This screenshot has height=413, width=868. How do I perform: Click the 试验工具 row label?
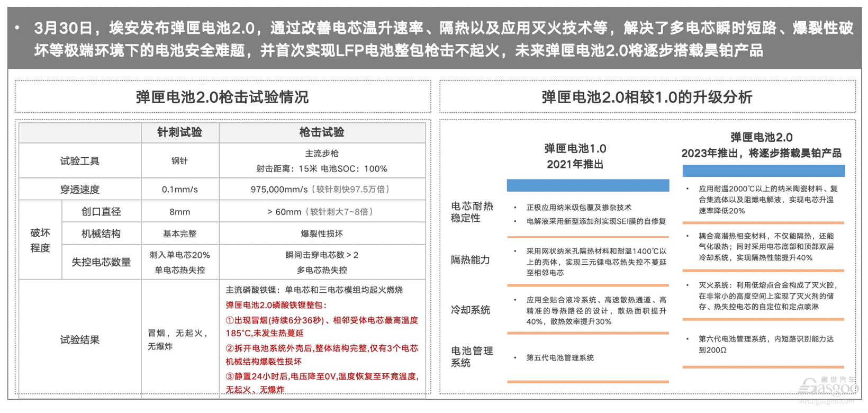tap(80, 161)
